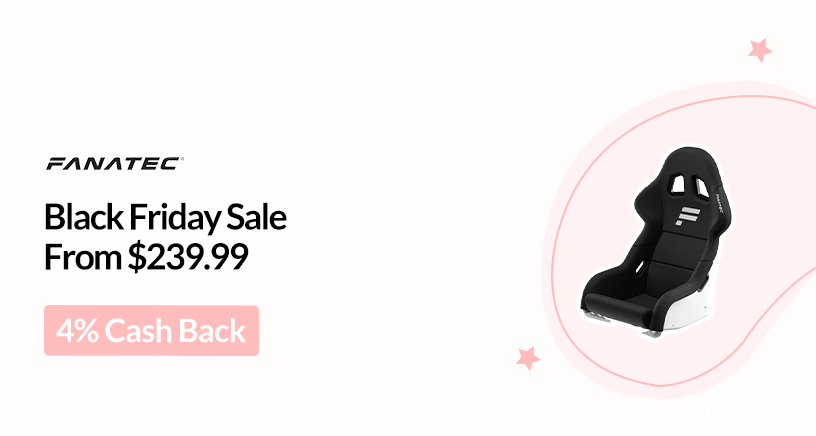Click the light pink blob behind the seat
Viewport: 816px width, 436px height.
pos(677,239)
